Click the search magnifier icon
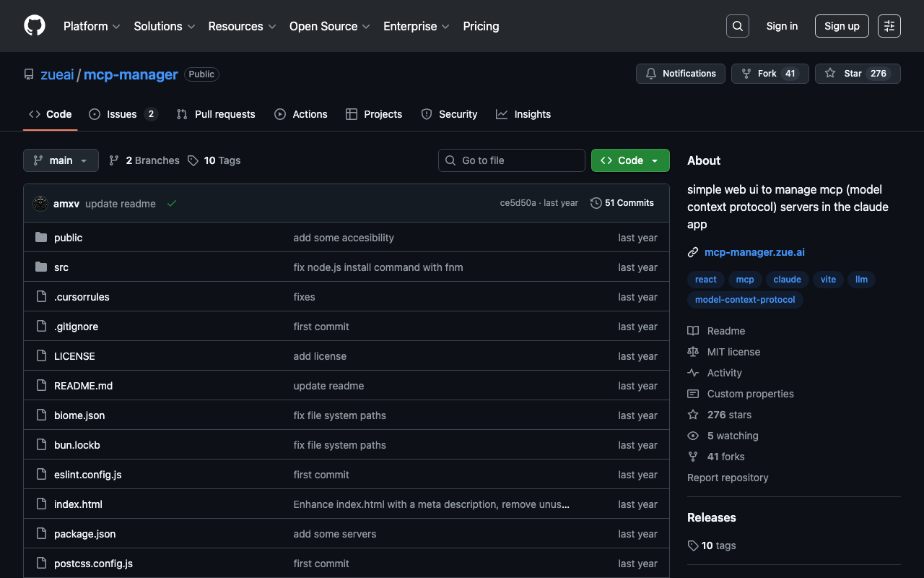Image resolution: width=924 pixels, height=578 pixels. (x=737, y=26)
